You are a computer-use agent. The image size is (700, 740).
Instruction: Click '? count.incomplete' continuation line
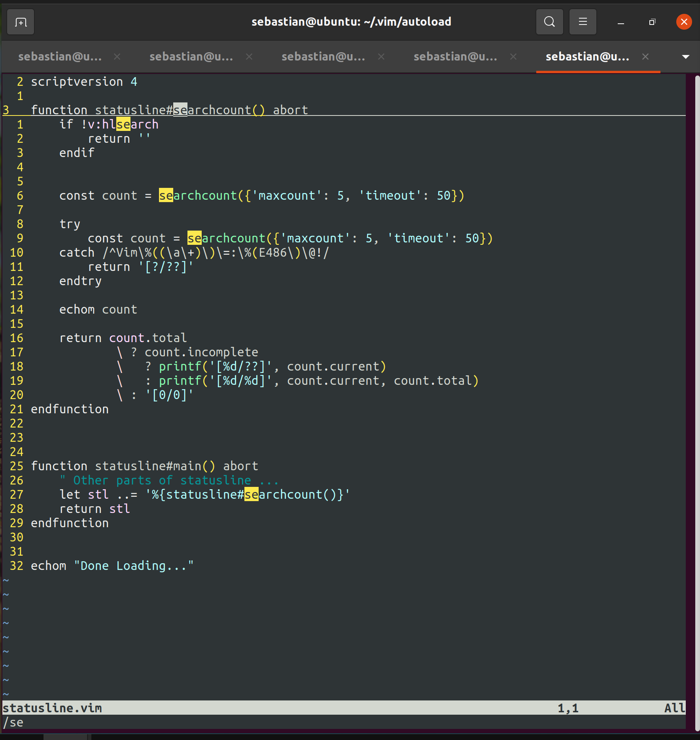(187, 352)
